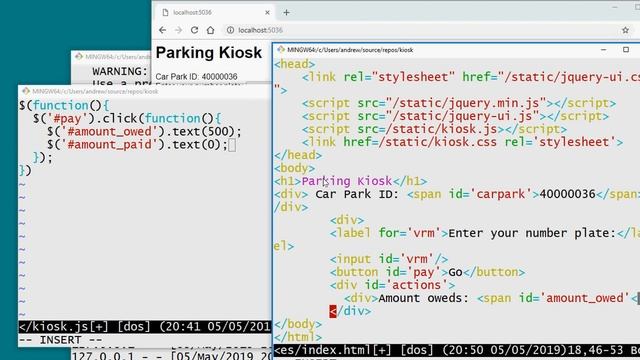Click the MINGW64 icon of background WARNING terminal
The height and width of the screenshot is (360, 640).
(x=79, y=56)
